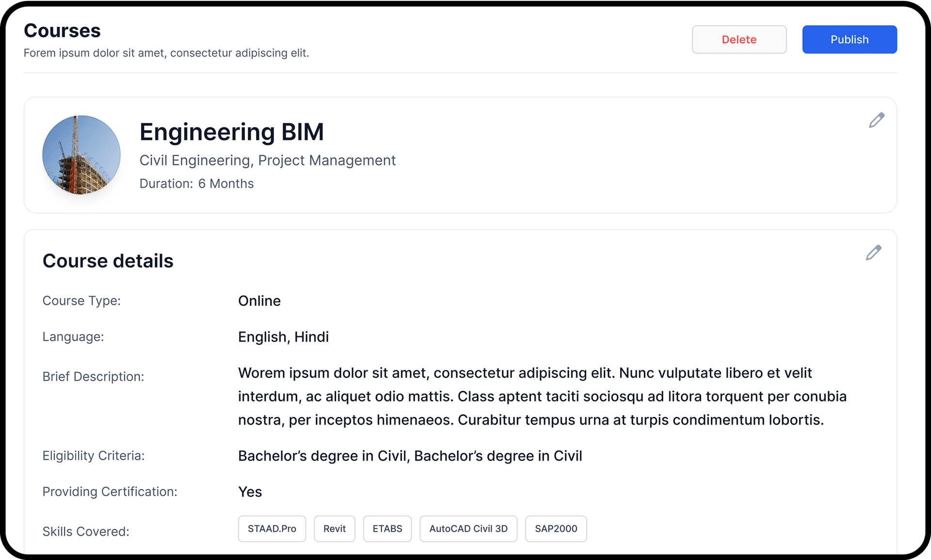Select the Revit skill tag

pos(334,528)
